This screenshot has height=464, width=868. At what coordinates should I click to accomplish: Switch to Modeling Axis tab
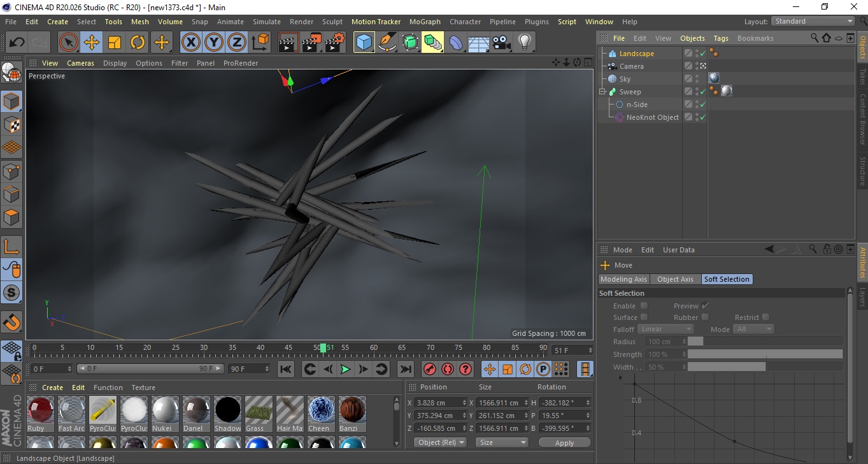624,279
